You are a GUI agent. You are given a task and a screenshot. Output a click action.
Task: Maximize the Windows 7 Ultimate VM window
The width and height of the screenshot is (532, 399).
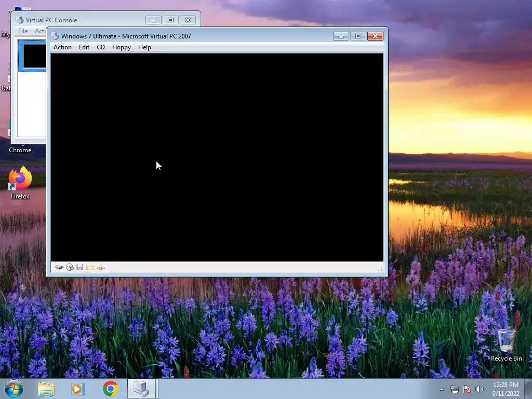point(358,36)
